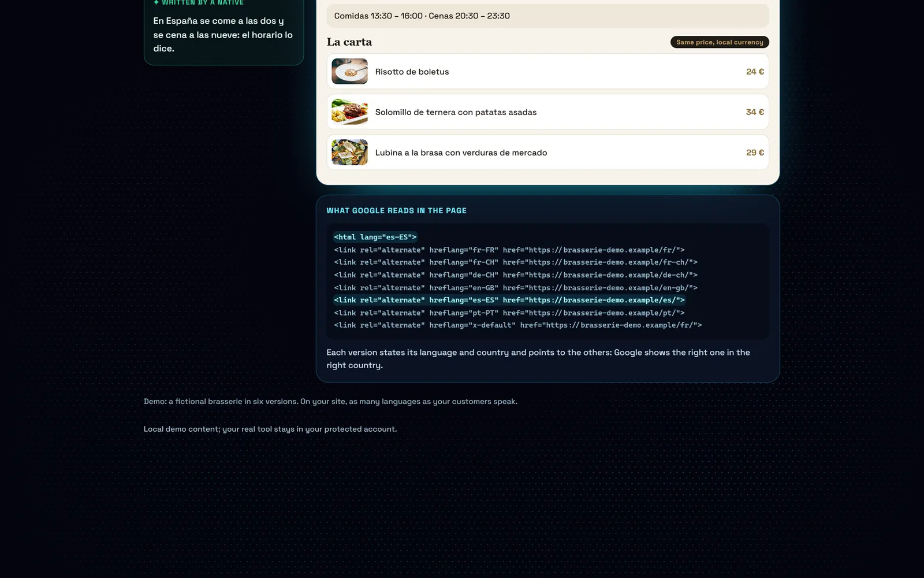Click the Written by a native star icon
Screen dimensions: 924x578
click(156, 2)
